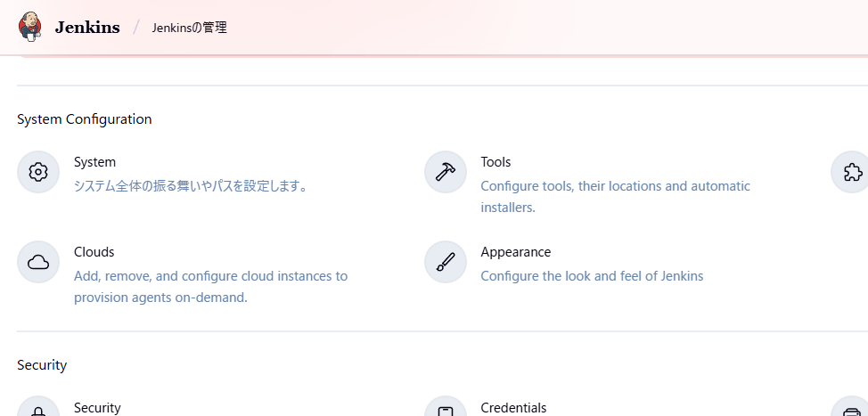This screenshot has height=416, width=868.
Task: Click the Clouds cloud icon
Action: pyautogui.click(x=38, y=262)
